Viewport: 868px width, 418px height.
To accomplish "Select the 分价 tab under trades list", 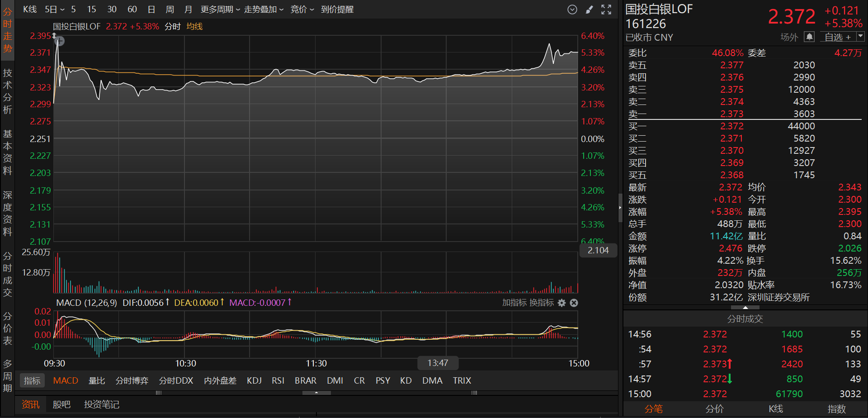I will 714,409.
